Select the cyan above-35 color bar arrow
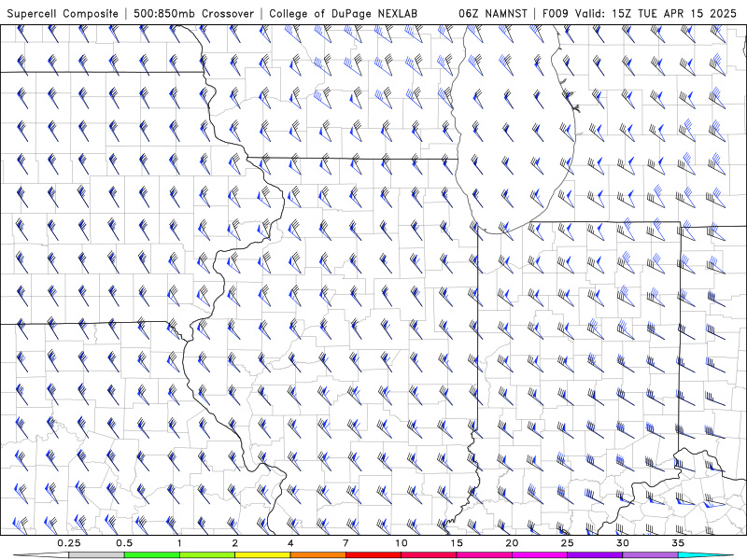 [706, 555]
